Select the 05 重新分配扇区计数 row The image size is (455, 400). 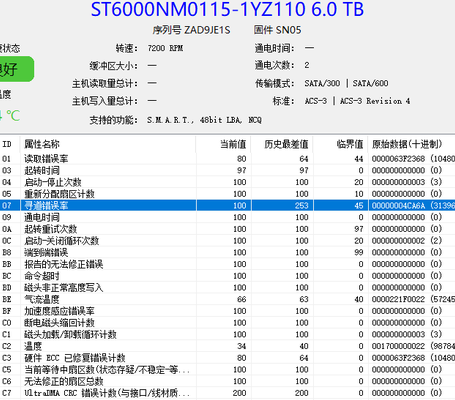[227, 194]
